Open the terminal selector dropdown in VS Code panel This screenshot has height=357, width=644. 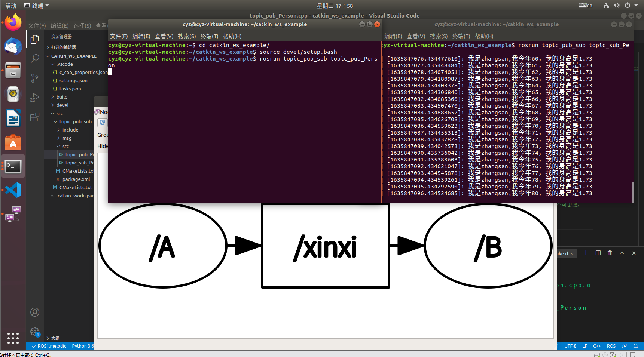click(x=567, y=253)
